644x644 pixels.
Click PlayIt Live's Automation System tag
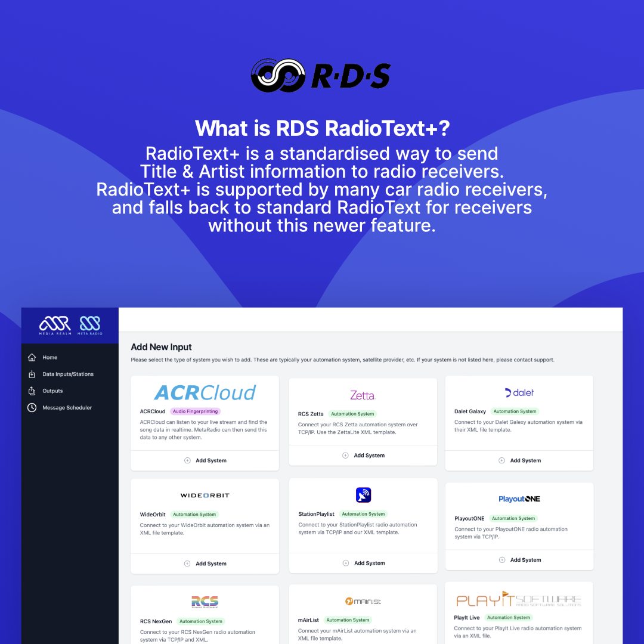[509, 617]
